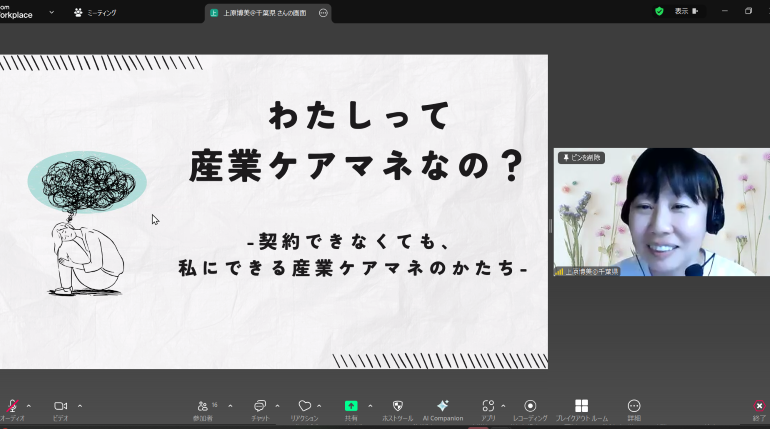Start recording (レコーディング) button
This screenshot has width=770, height=429.
tap(530, 406)
